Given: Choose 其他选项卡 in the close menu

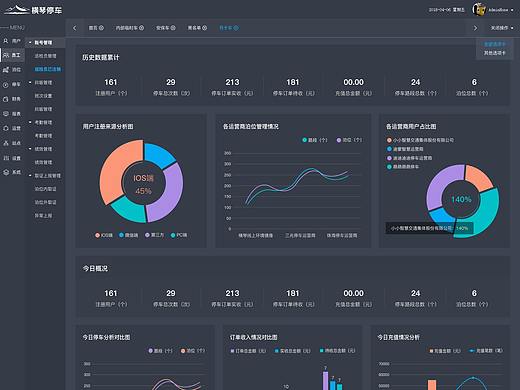Looking at the screenshot, I should pos(495,53).
